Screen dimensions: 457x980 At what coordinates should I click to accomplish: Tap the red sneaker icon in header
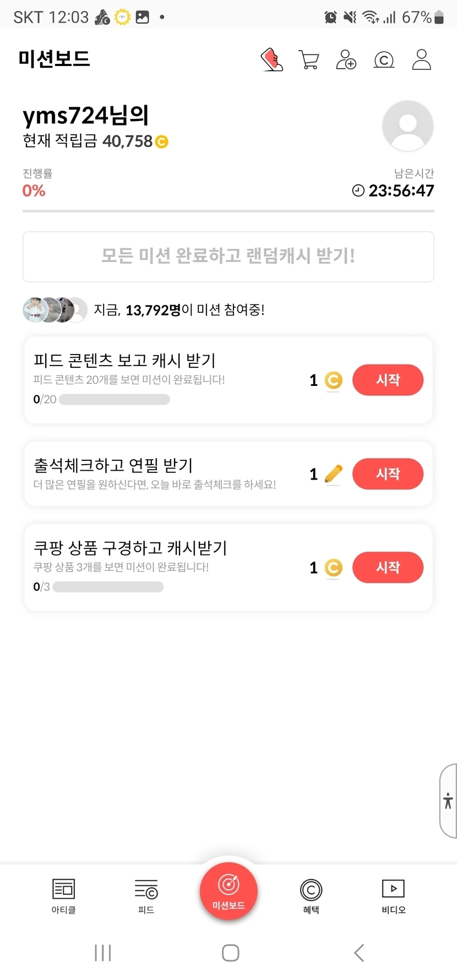tap(272, 59)
